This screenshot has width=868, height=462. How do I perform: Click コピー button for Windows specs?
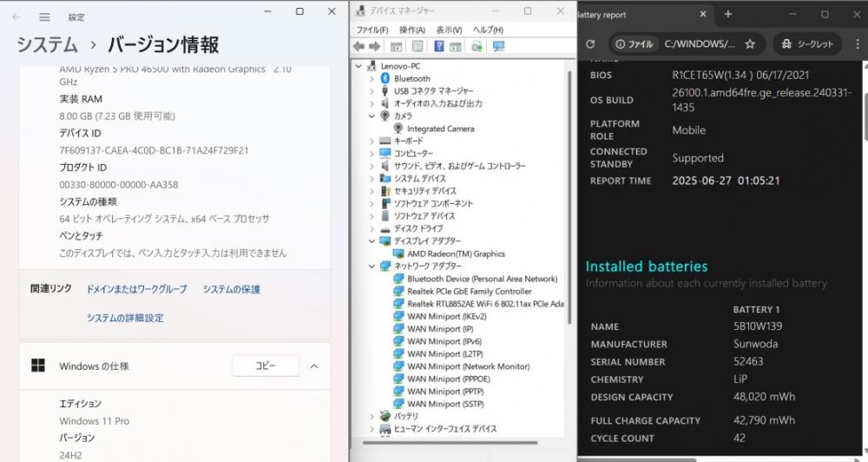266,366
